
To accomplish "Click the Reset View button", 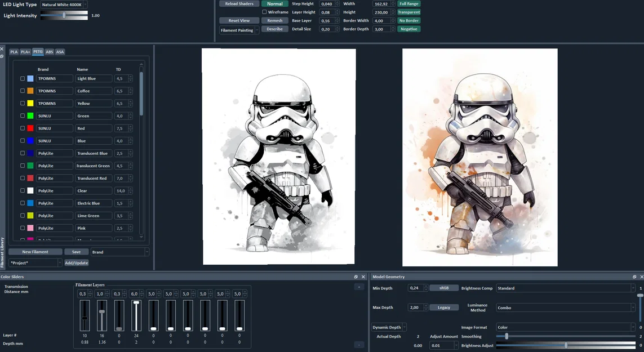I will [x=239, y=20].
